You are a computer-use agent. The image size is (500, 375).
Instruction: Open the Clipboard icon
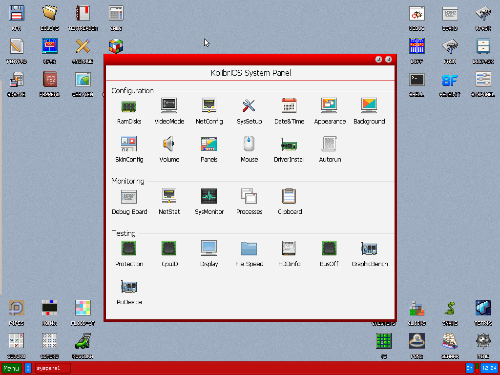click(x=289, y=196)
